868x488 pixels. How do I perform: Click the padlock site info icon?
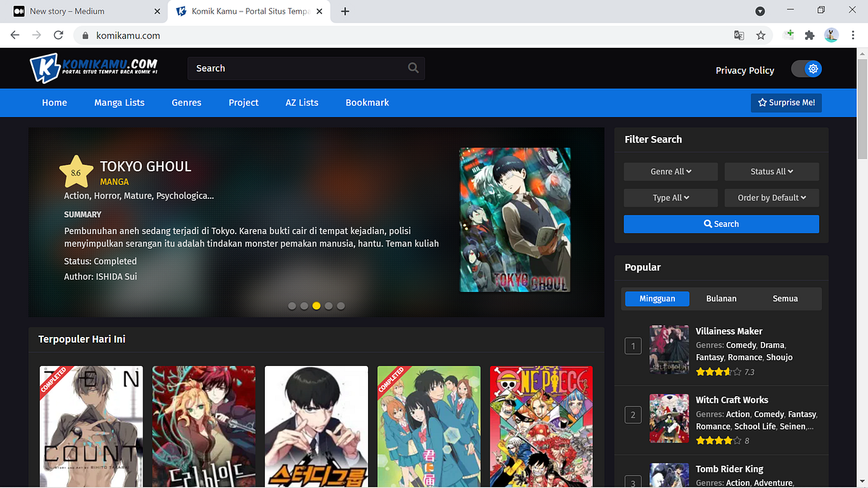pyautogui.click(x=85, y=35)
